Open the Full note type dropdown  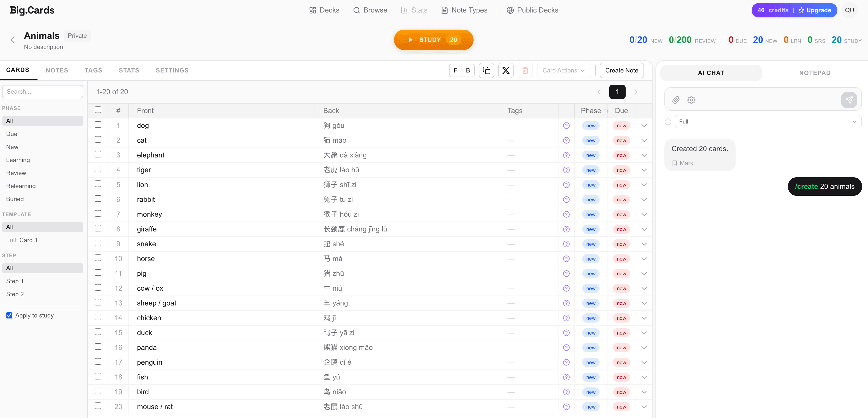767,122
